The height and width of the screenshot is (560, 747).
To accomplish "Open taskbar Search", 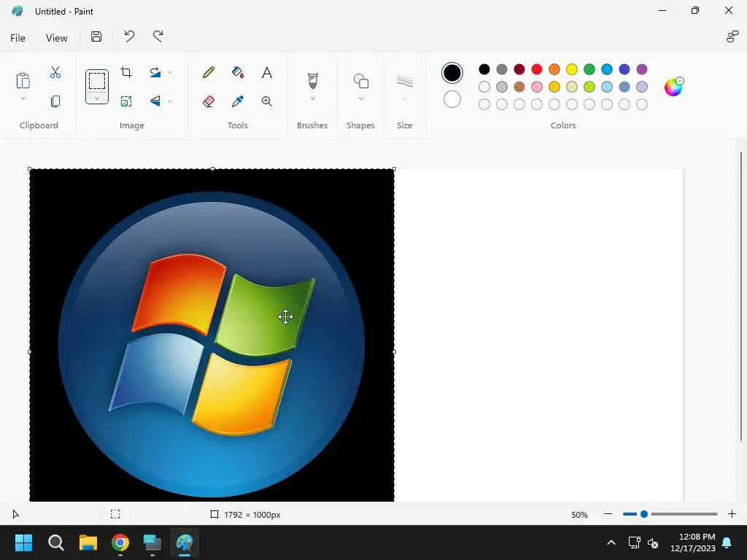I will tap(55, 542).
